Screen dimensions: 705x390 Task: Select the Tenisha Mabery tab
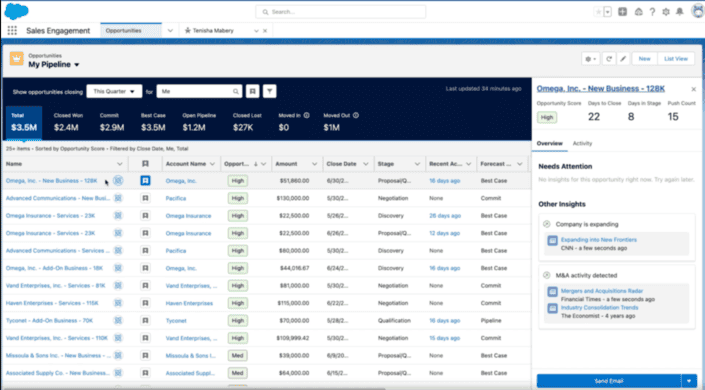pos(214,31)
